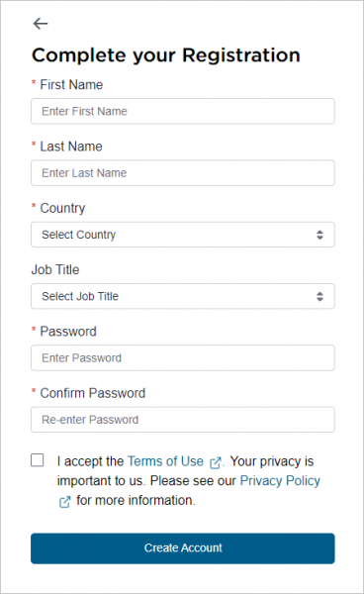364x594 pixels.
Task: Click the Country field label
Action: pyautogui.click(x=62, y=208)
